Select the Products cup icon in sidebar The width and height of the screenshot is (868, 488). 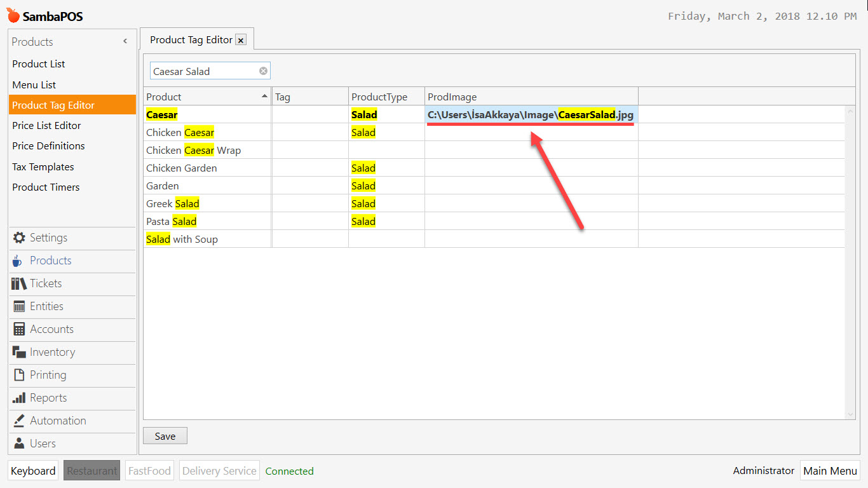pos(19,261)
